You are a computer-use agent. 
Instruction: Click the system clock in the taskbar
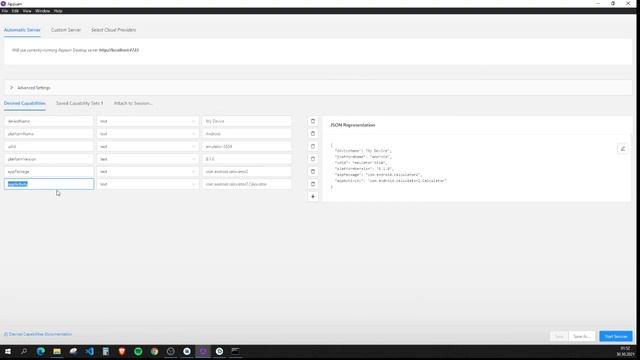625,351
